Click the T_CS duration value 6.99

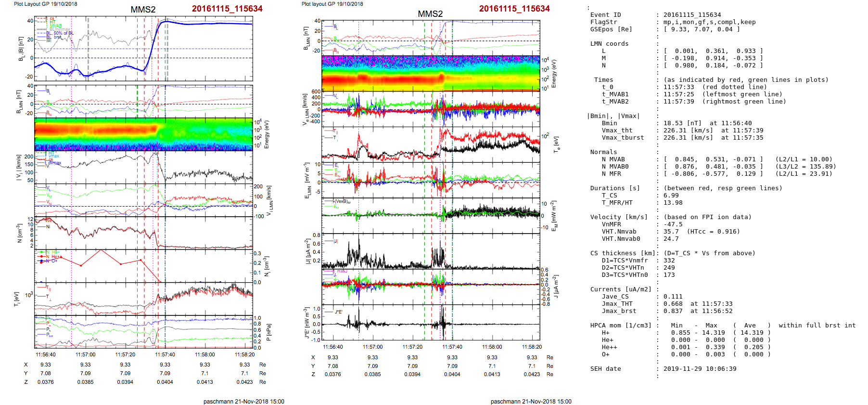pyautogui.click(x=671, y=196)
